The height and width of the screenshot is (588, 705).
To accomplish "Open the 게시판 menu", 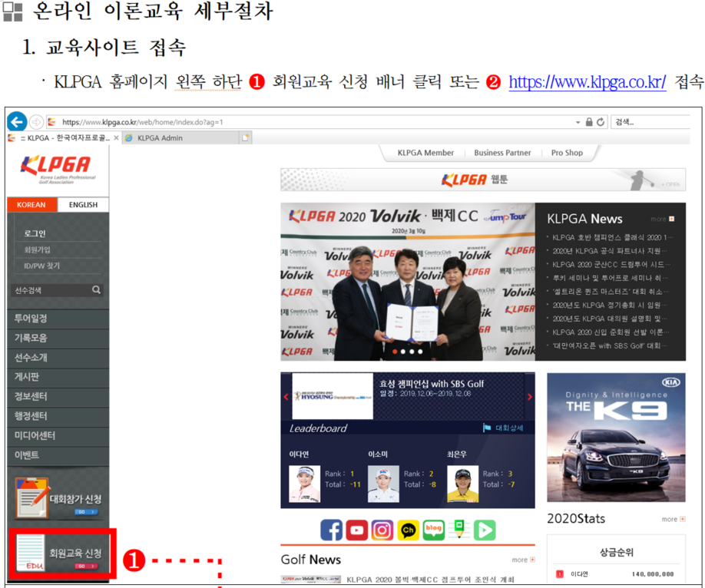I will 58,377.
